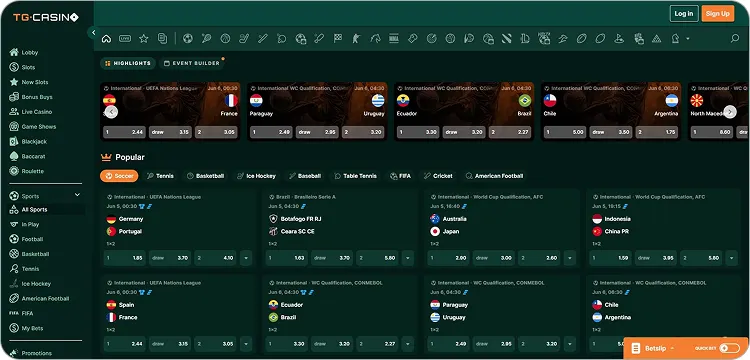Click the Sign Up button

tap(717, 13)
